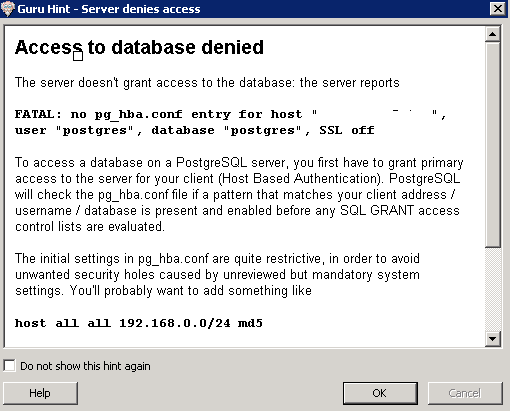
Task: Click the greyed-out Cancel button
Action: coord(465,393)
